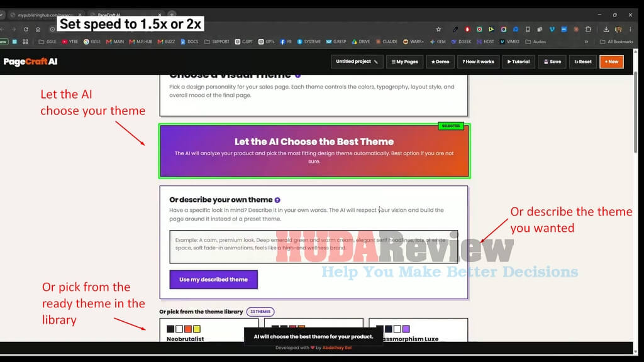This screenshot has height=362, width=644.
Task: Click the orange swatch on the Neobrutalist card
Action: click(x=187, y=329)
